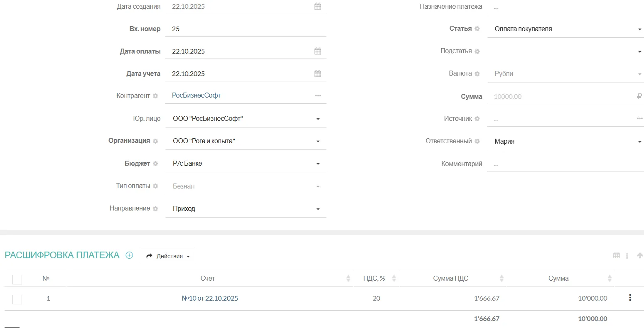This screenshot has width=644, height=328.
Task: Add a new row to Расшифровка платежа
Action: tap(129, 255)
